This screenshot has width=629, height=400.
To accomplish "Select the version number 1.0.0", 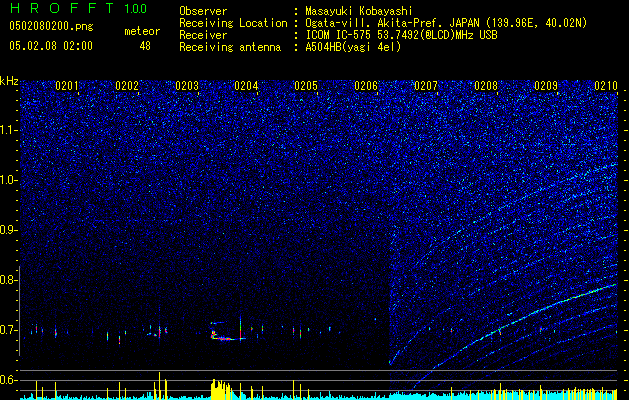I will (136, 8).
